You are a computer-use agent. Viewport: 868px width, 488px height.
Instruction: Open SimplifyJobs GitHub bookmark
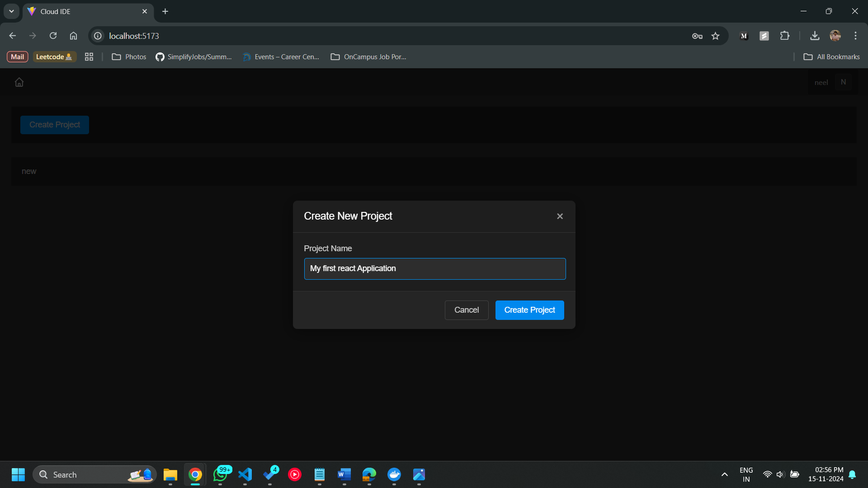click(193, 56)
